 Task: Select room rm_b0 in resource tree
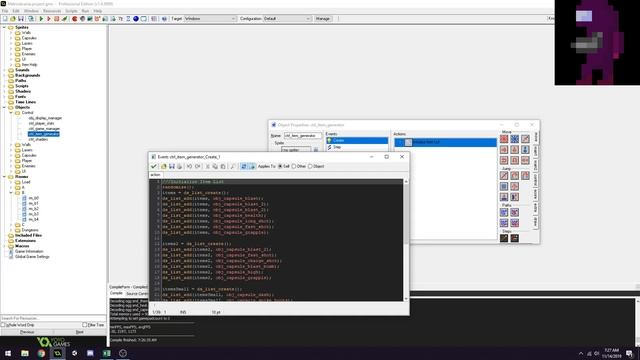point(33,198)
